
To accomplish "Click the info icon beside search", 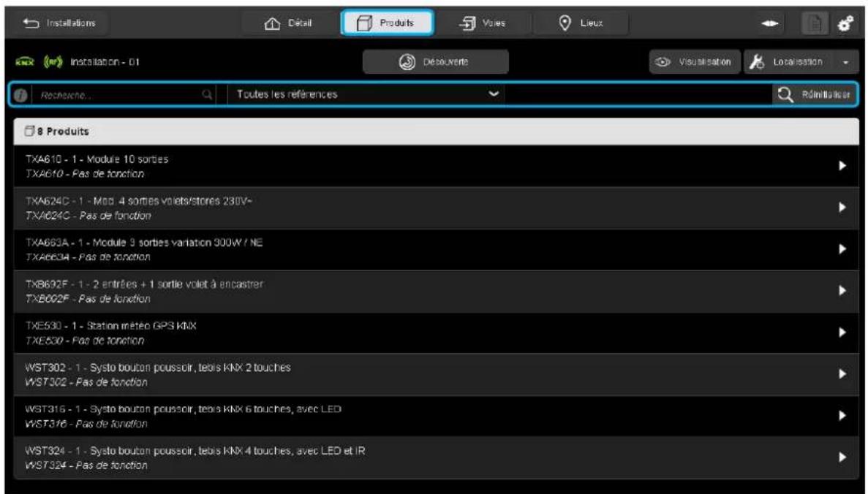I will pyautogui.click(x=21, y=95).
